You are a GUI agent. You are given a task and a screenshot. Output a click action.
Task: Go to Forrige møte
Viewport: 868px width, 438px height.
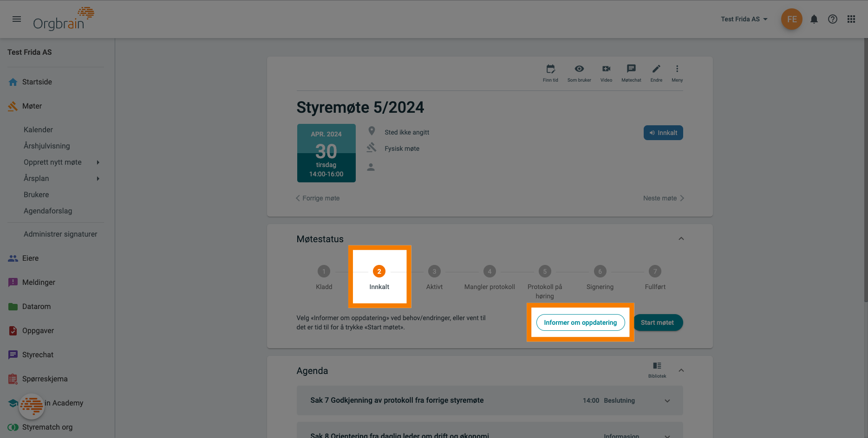pyautogui.click(x=318, y=198)
